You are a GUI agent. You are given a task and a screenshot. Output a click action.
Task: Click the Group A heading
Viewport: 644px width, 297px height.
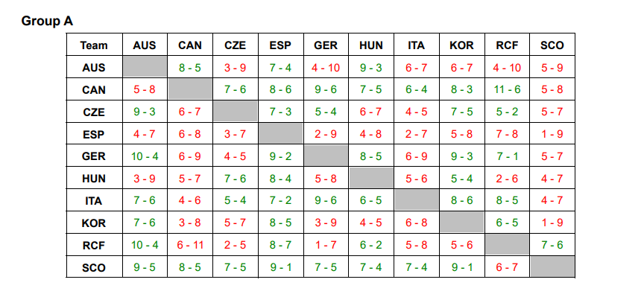[47, 21]
